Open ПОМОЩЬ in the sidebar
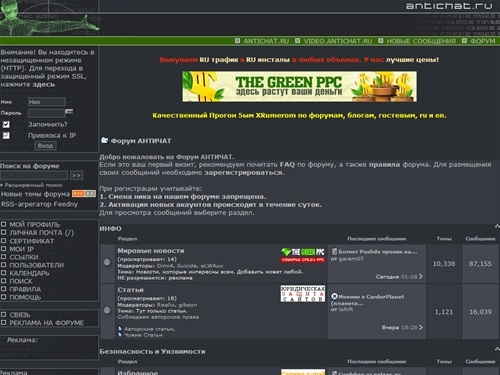The width and height of the screenshot is (500, 375). (x=25, y=297)
